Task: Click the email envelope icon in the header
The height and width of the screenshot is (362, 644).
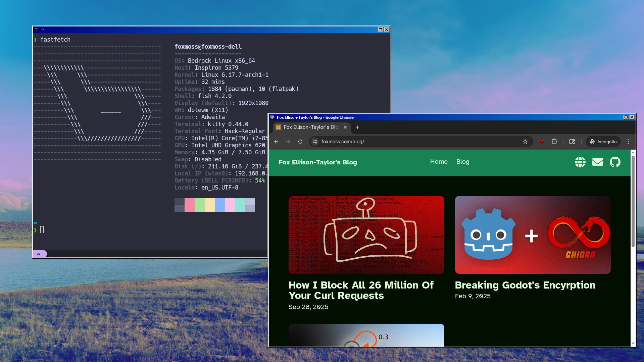Action: (x=597, y=162)
